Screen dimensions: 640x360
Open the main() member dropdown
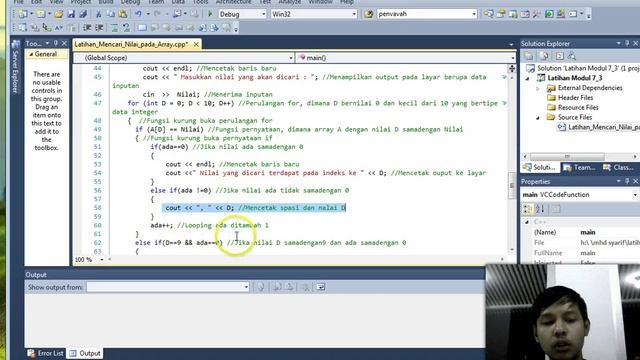pyautogui.click(x=512, y=58)
